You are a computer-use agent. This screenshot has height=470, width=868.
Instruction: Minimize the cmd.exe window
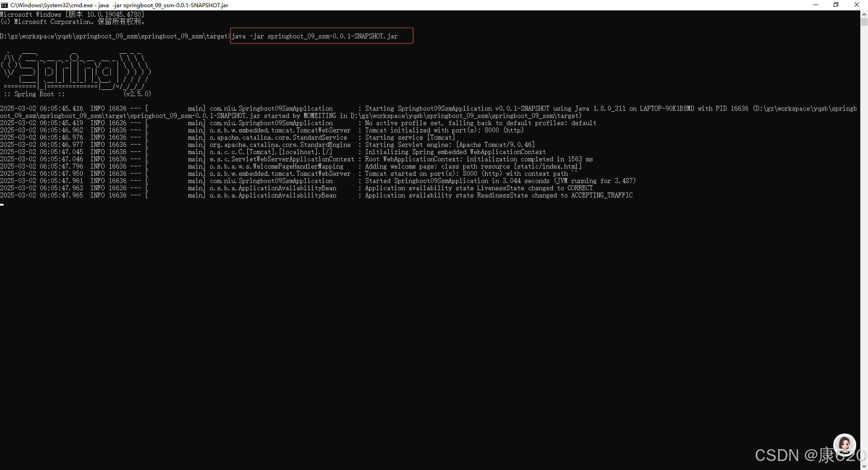816,5
